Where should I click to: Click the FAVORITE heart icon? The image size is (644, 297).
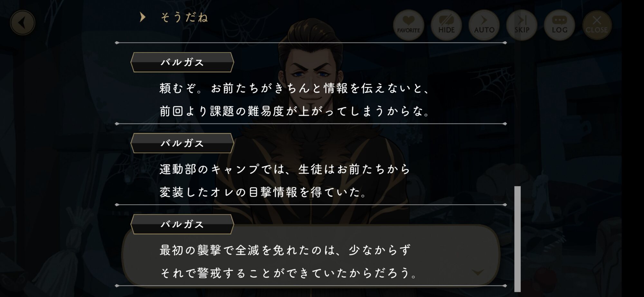click(408, 25)
